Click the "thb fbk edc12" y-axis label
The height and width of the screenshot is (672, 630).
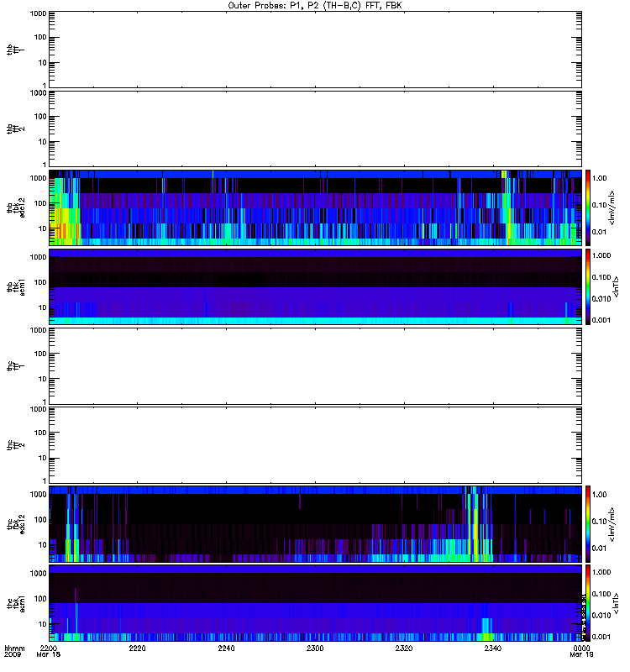coord(16,207)
